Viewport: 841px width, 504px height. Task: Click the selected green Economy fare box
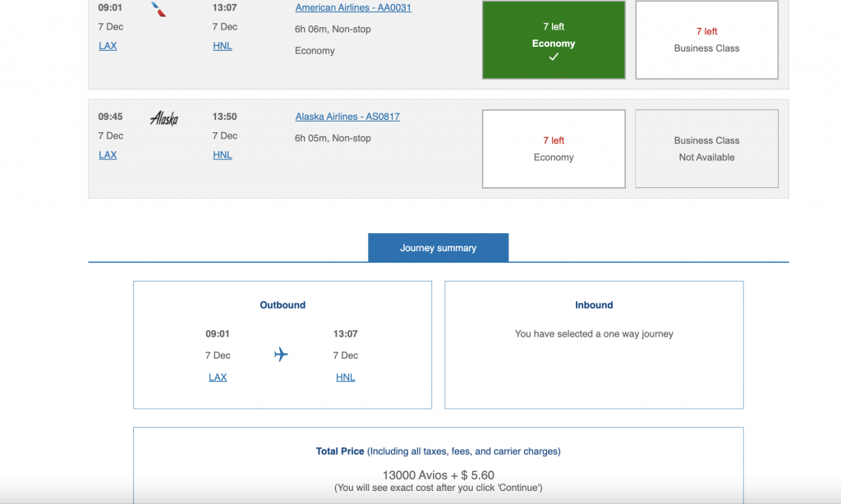coord(554,39)
